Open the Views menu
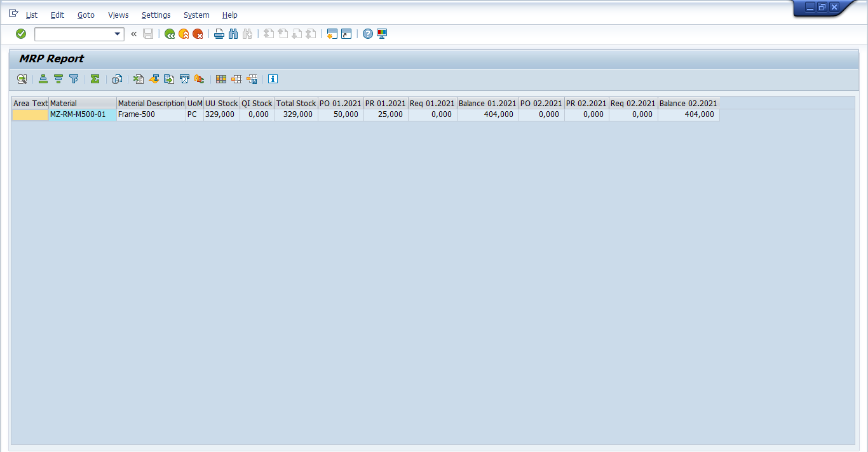The height and width of the screenshot is (452, 868). (x=118, y=15)
